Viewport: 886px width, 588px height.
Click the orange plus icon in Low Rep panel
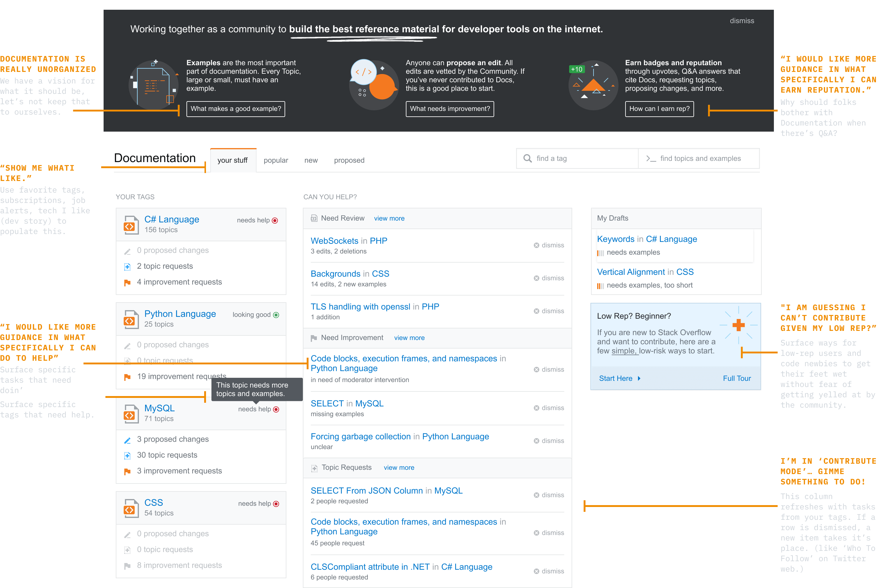point(738,325)
